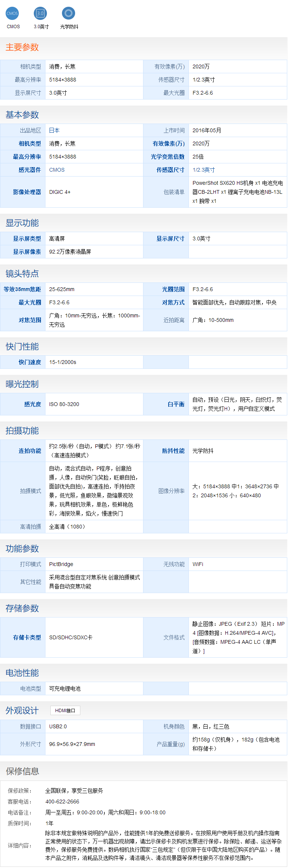
Task: Open the 日本 origin region link
Action: pyautogui.click(x=54, y=130)
